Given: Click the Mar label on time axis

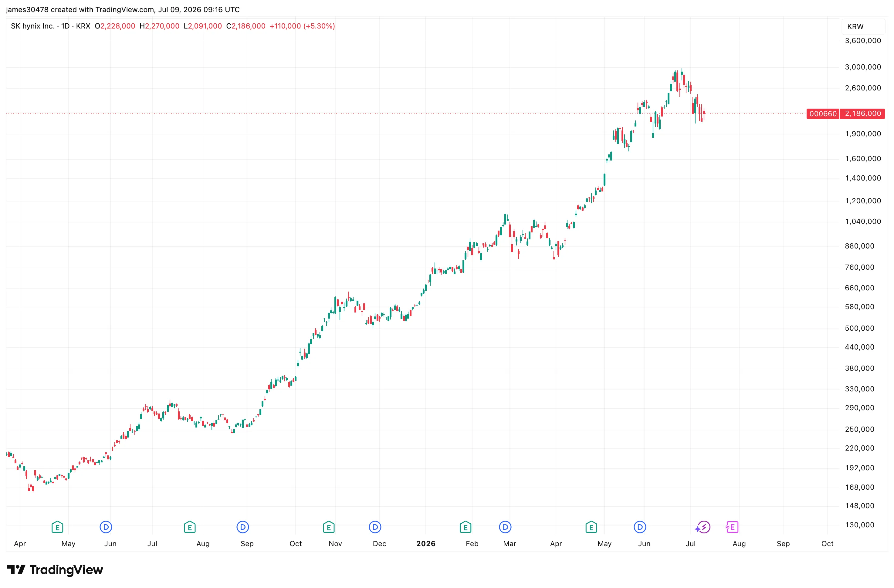Looking at the screenshot, I should pos(509,544).
